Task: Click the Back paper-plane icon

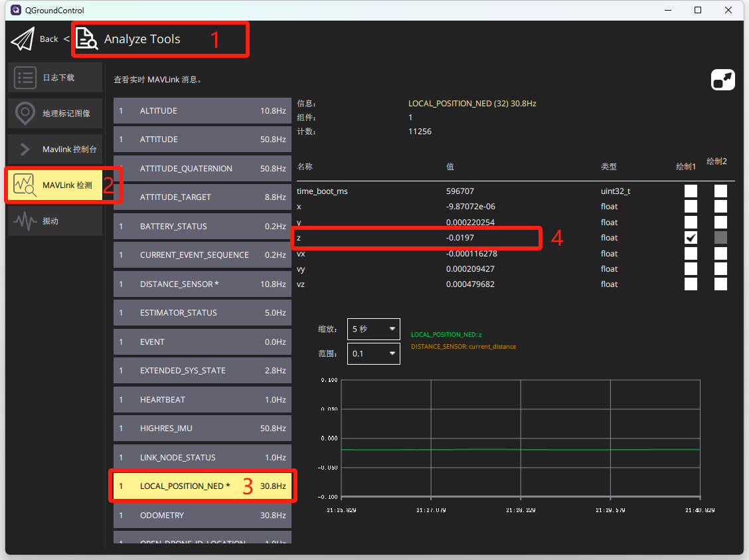Action: (x=23, y=39)
